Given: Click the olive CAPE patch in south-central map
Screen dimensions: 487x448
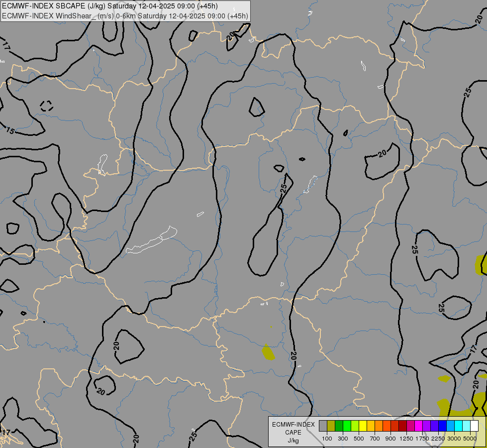Looking at the screenshot, I should [x=268, y=352].
